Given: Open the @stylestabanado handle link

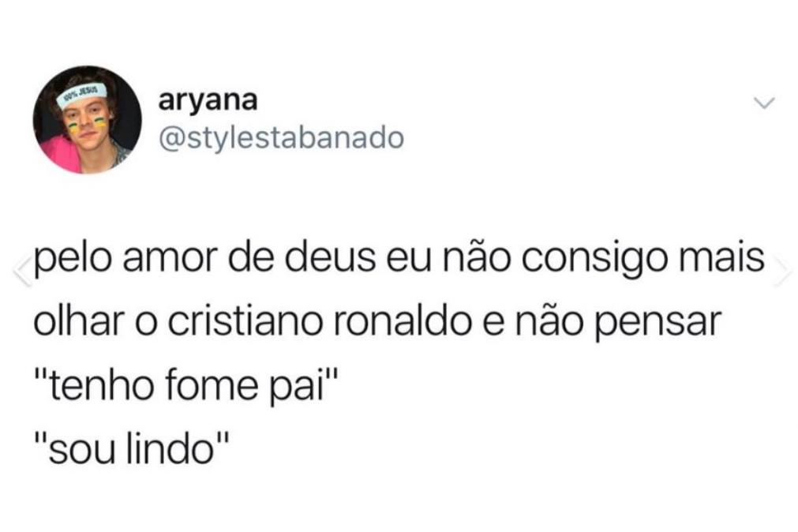Looking at the screenshot, I should pyautogui.click(x=282, y=138).
